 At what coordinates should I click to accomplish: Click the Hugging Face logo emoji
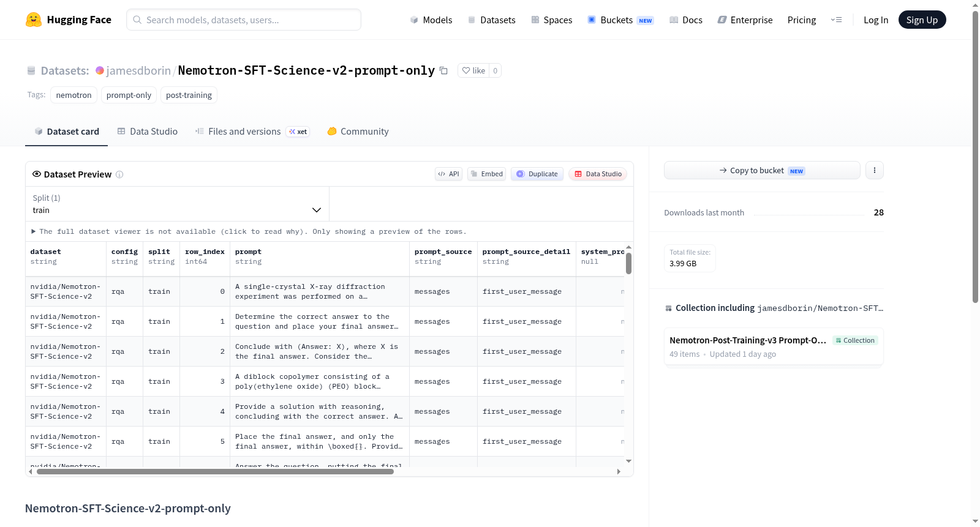[x=34, y=20]
